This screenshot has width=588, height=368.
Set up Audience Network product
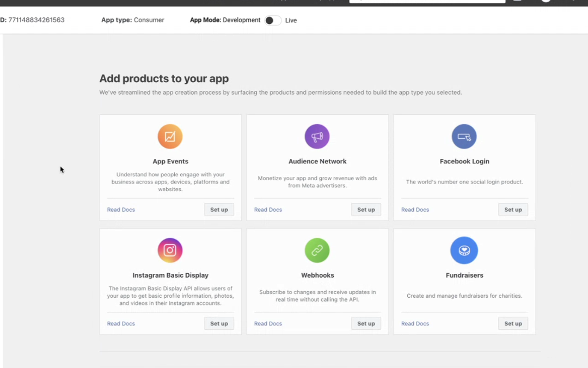366,210
